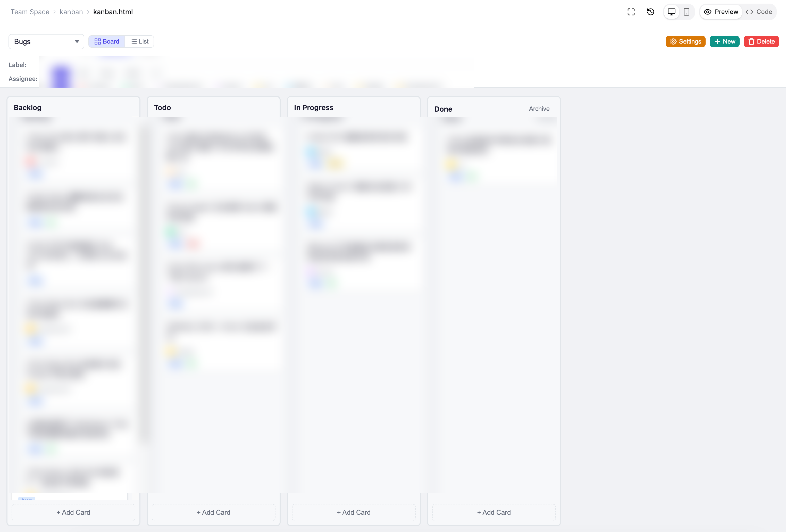
Task: Click the Delete trash button
Action: 761,41
